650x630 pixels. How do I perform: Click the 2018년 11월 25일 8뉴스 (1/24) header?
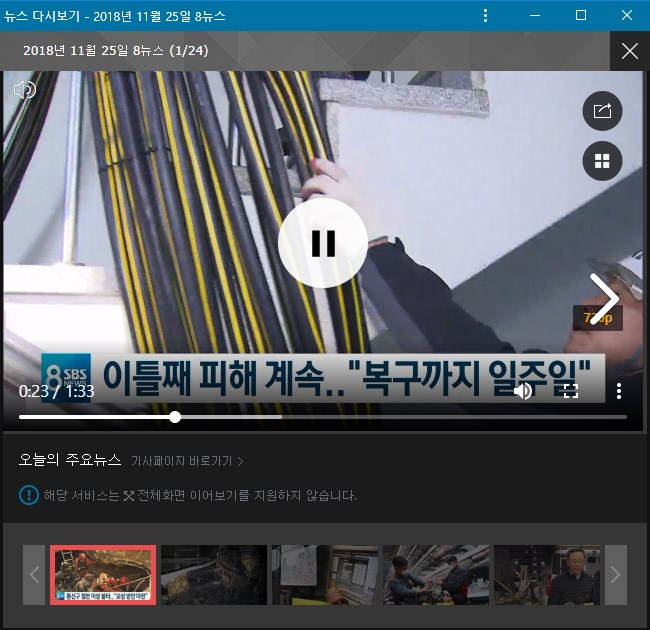[x=116, y=51]
